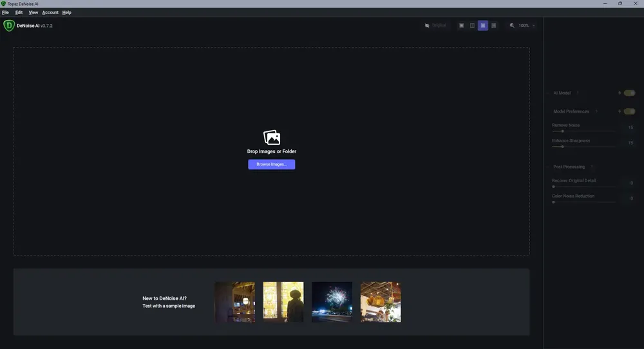Collapse the Post Processing section
The width and height of the screenshot is (644, 349).
[548, 167]
